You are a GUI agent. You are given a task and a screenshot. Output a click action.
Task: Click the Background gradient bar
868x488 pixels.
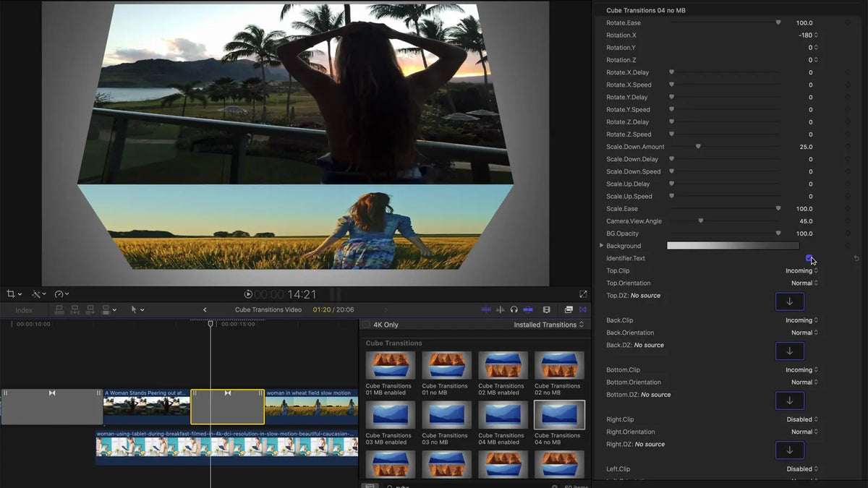[x=733, y=246]
